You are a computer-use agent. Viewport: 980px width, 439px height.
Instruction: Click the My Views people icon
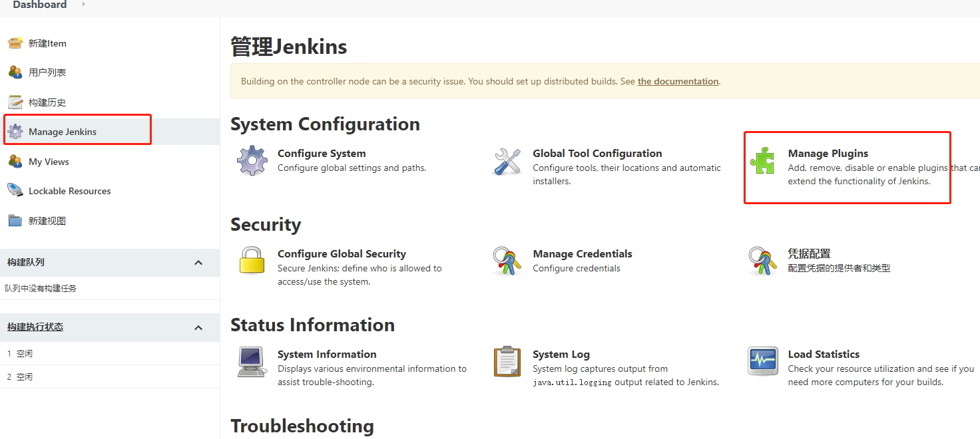point(15,161)
